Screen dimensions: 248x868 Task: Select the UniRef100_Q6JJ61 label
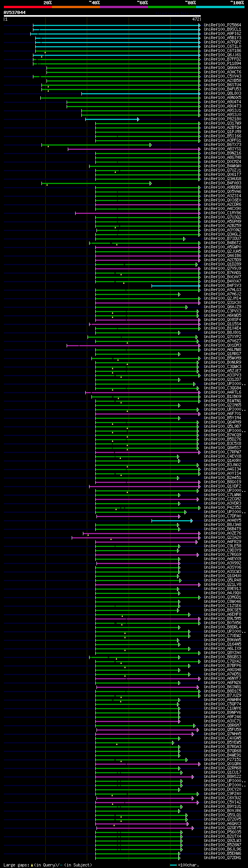222,55
